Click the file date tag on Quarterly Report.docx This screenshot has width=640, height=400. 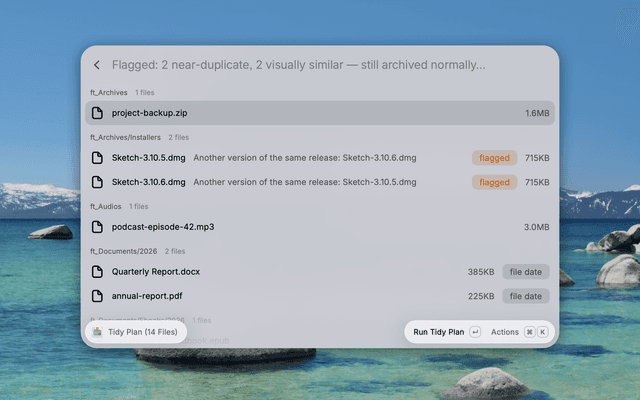[x=526, y=272]
